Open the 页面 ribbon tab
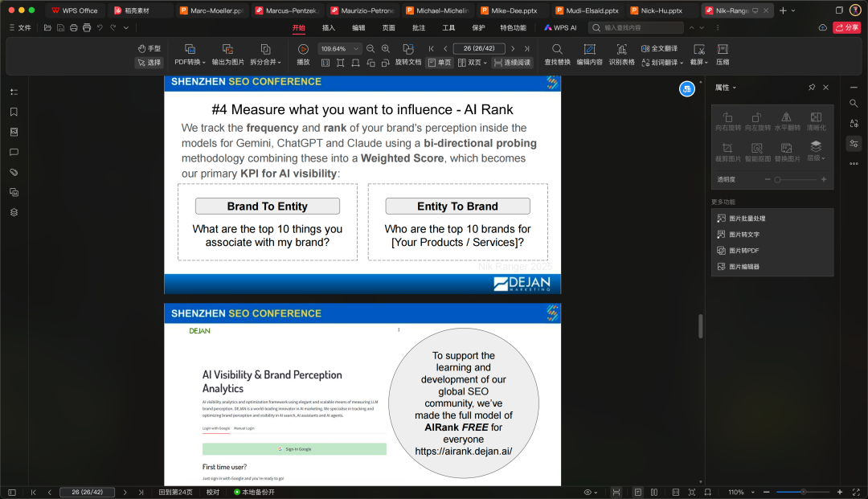The width and height of the screenshot is (868, 499). coord(389,27)
